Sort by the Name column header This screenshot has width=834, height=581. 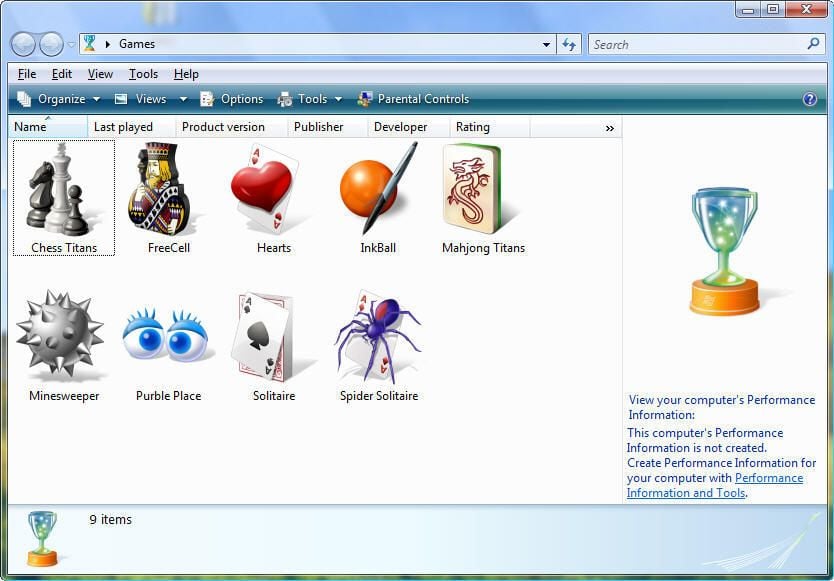pos(48,127)
